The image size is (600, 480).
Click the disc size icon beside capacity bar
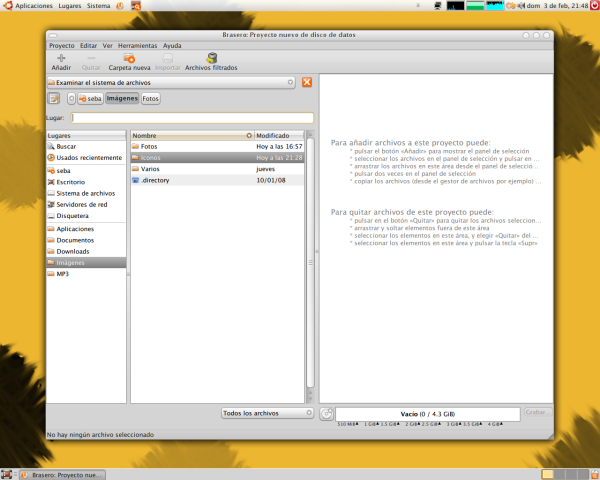coord(326,413)
